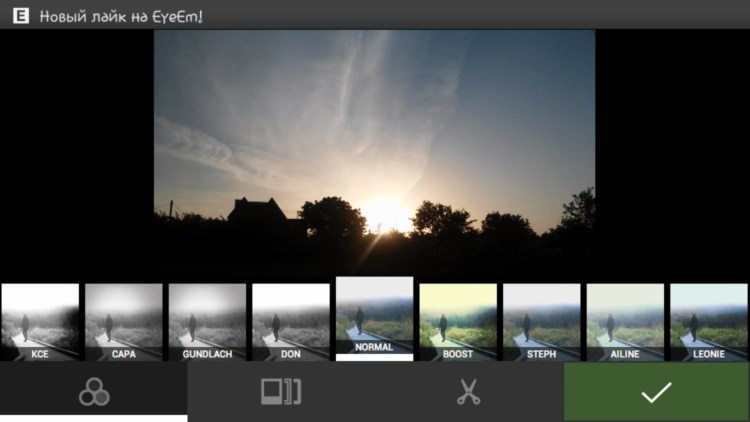Tap the sun in the photo preview
The width and height of the screenshot is (750, 422).
[386, 212]
